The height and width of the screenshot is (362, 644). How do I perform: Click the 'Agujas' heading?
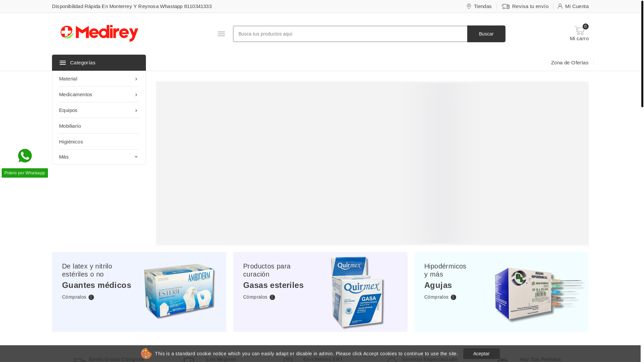438,285
